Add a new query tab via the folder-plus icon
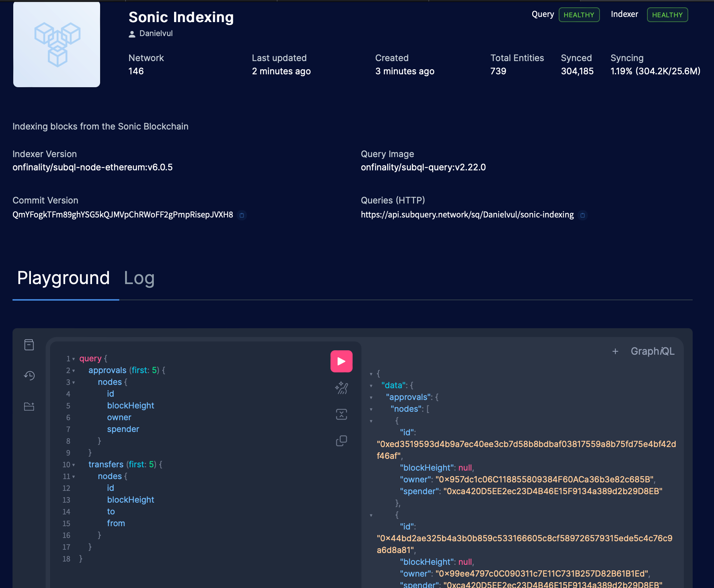Screen dimensions: 714x588 29,406
